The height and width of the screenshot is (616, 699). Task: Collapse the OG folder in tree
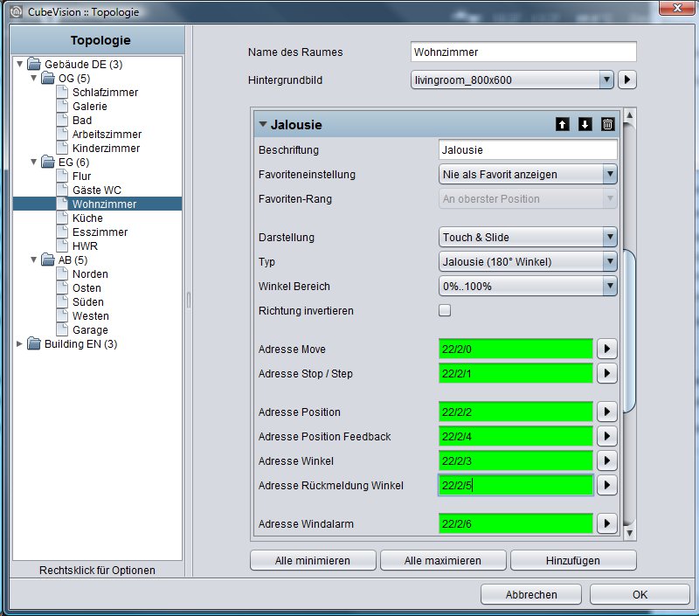33,78
